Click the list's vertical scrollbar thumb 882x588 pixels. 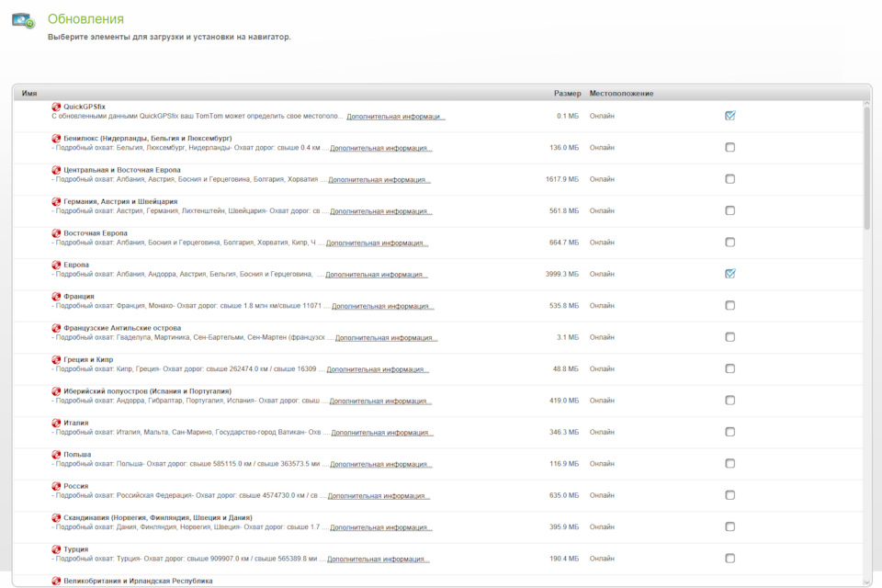(866, 168)
